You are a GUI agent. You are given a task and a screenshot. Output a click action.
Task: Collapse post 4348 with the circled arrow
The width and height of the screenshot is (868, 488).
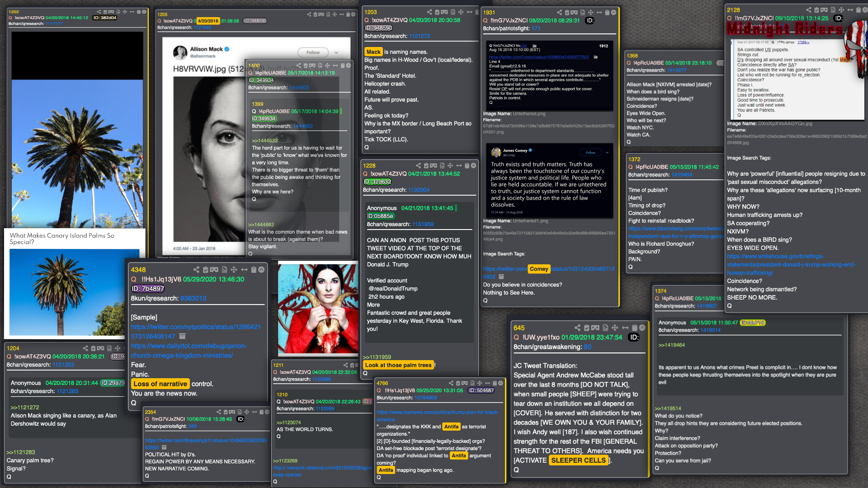click(262, 270)
